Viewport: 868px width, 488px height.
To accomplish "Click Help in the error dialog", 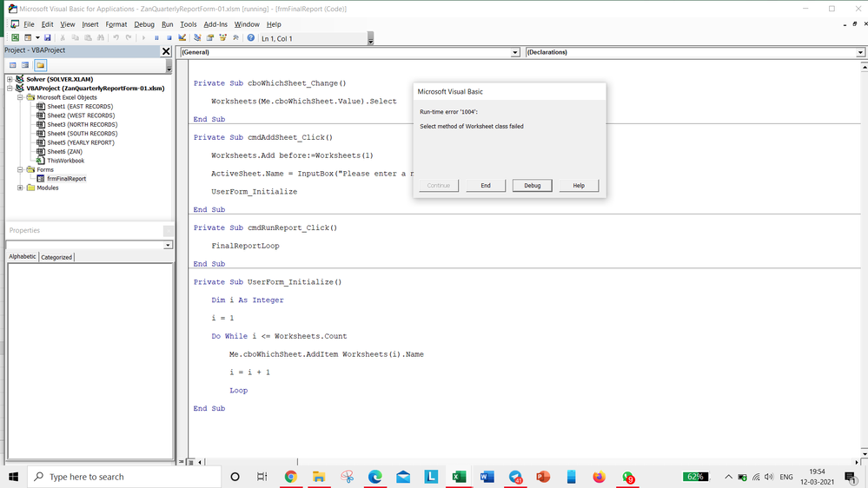I will 579,185.
